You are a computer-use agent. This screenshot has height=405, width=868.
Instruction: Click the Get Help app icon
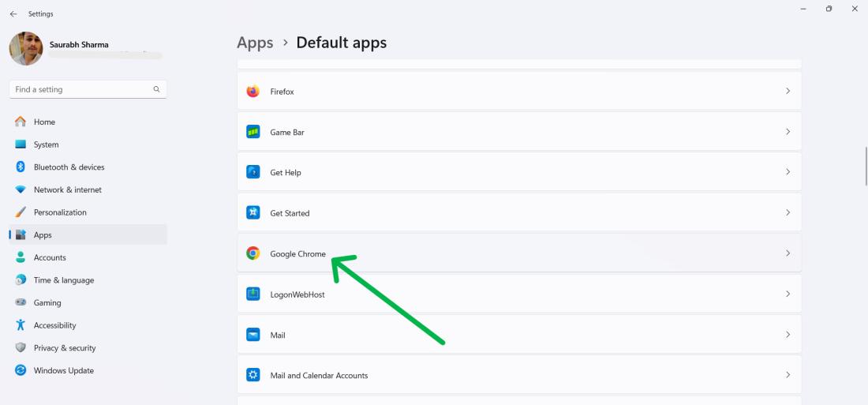pyautogui.click(x=253, y=172)
